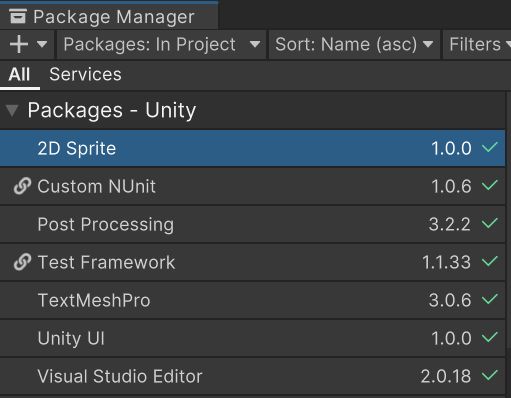Click the link icon next to Custom NUnit

coord(22,186)
